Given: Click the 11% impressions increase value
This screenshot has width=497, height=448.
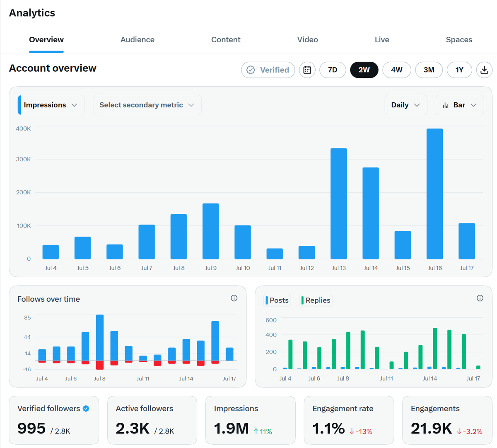Looking at the screenshot, I should coord(263,431).
